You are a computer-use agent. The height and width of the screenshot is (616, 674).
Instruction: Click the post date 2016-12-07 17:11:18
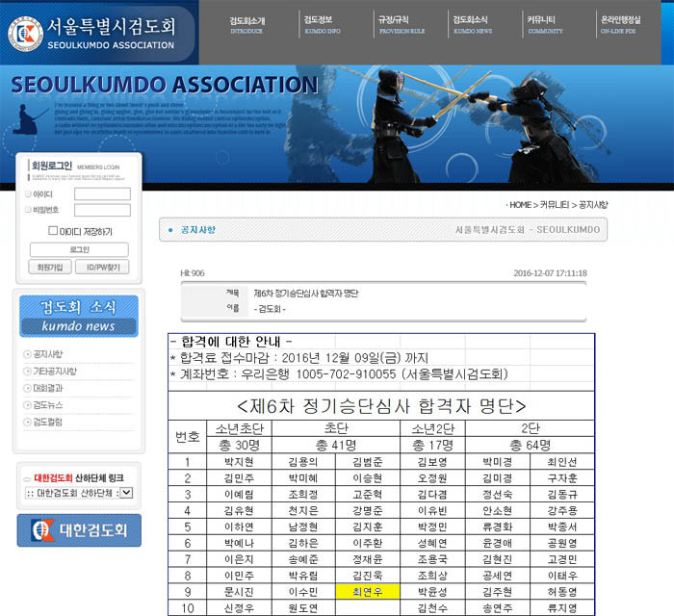click(x=550, y=273)
